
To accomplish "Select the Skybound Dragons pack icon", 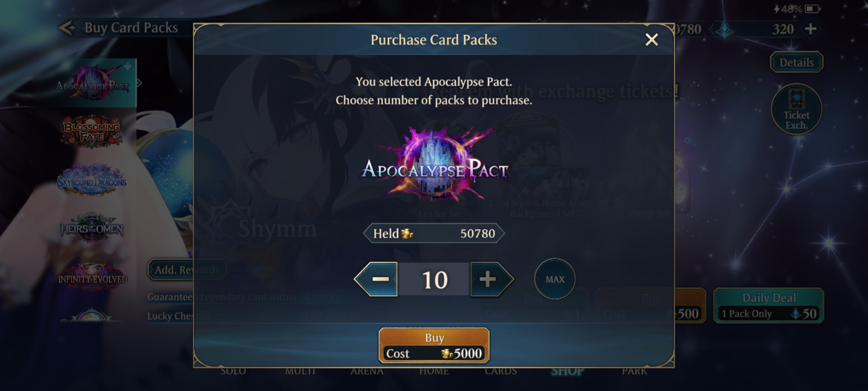I will [x=92, y=180].
